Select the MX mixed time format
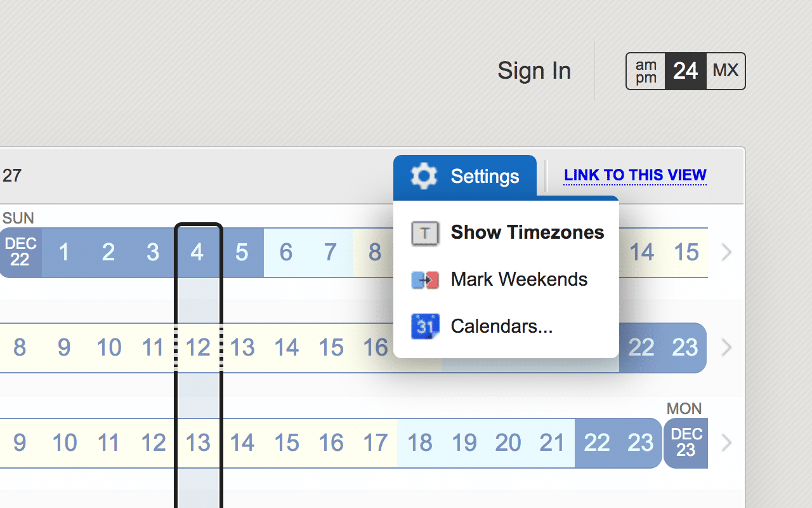 coord(726,71)
